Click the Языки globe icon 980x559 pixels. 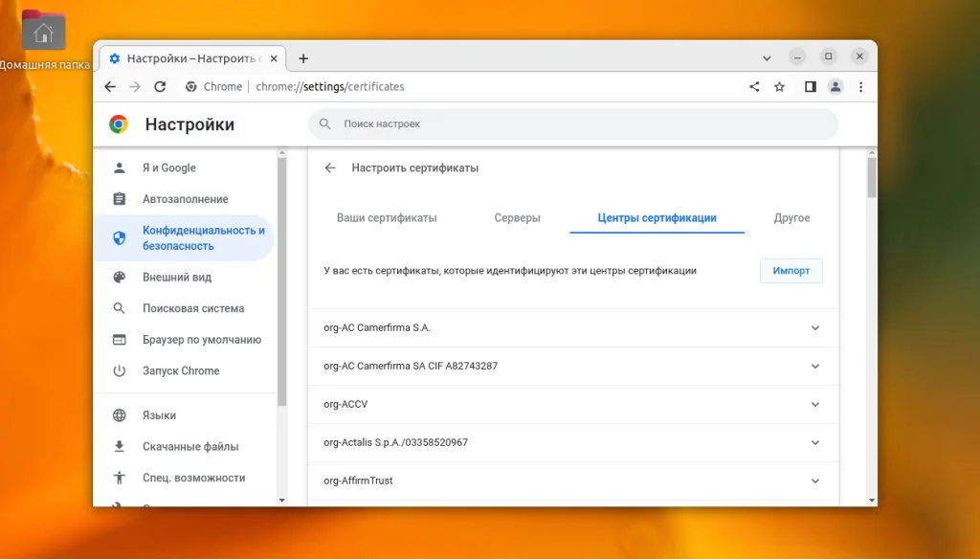[118, 415]
